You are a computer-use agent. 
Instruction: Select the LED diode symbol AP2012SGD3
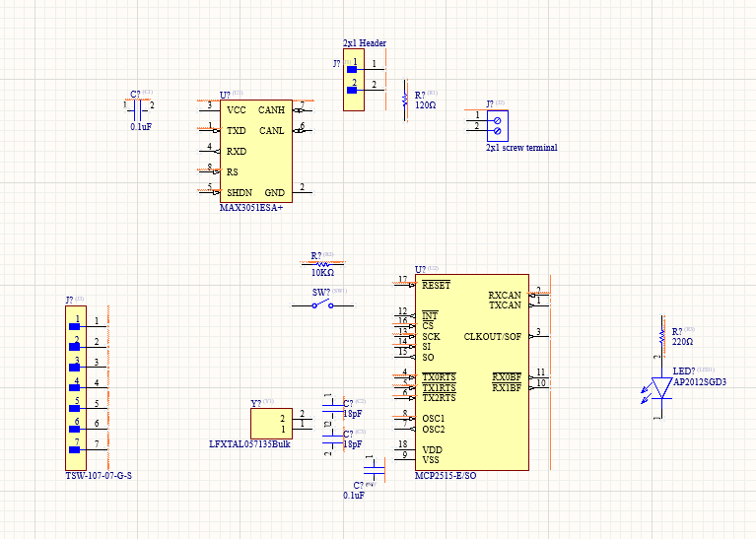pyautogui.click(x=661, y=388)
